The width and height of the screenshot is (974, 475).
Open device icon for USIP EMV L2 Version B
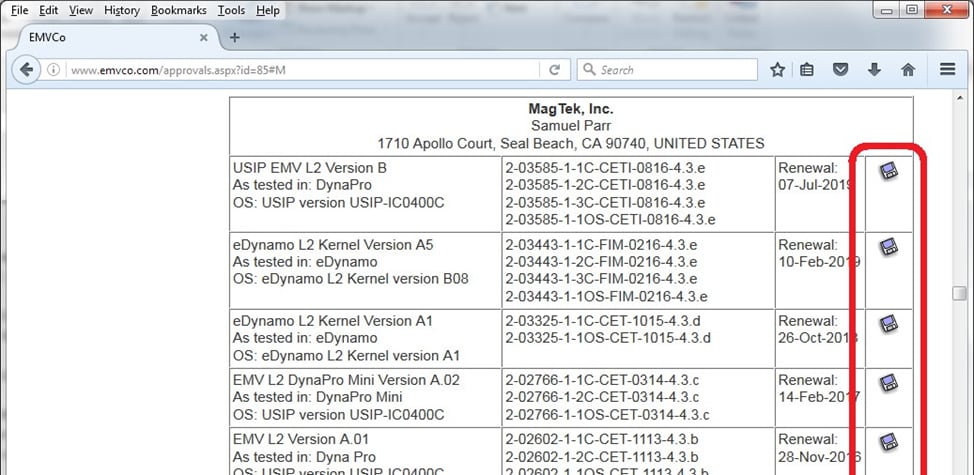(x=889, y=171)
